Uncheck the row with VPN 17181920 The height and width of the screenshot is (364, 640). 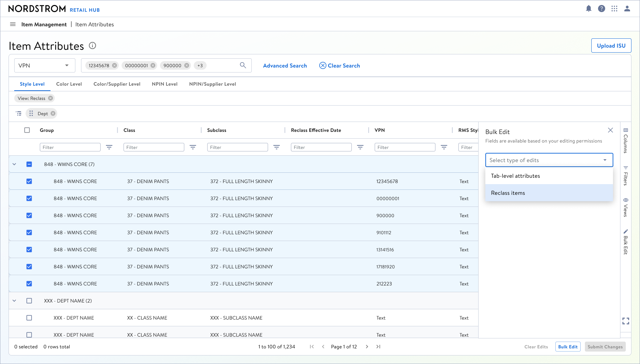pos(29,267)
